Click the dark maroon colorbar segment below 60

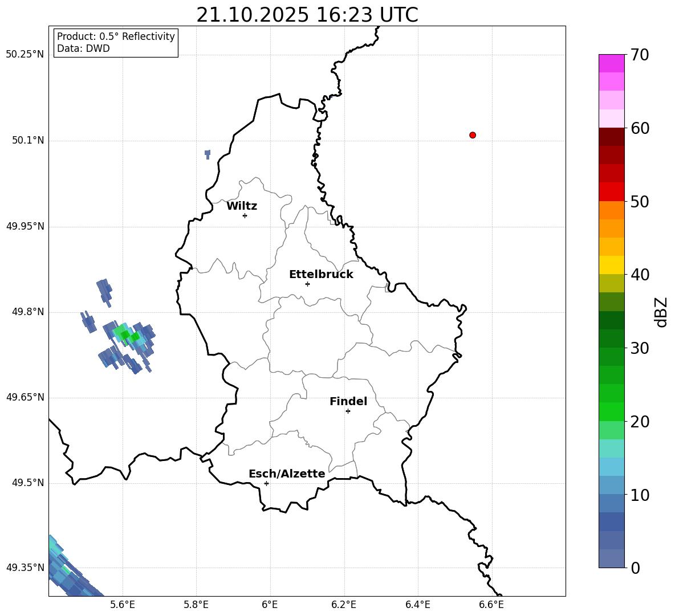(612, 137)
